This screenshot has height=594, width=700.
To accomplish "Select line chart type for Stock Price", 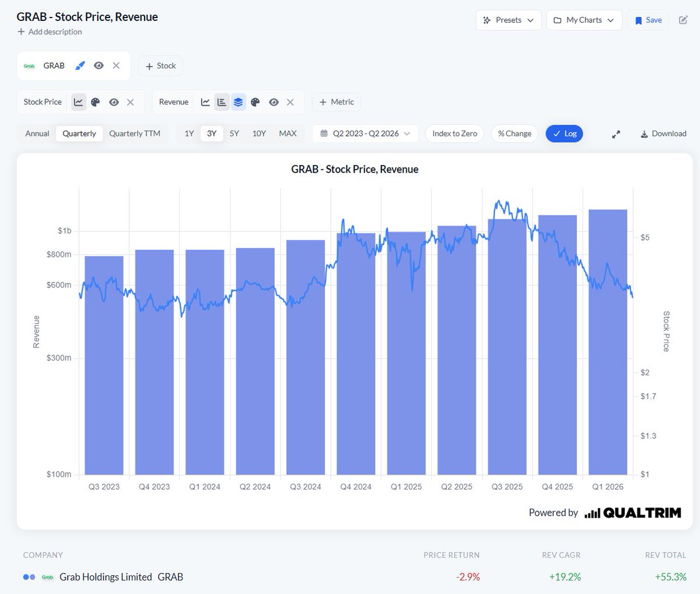I will point(78,102).
